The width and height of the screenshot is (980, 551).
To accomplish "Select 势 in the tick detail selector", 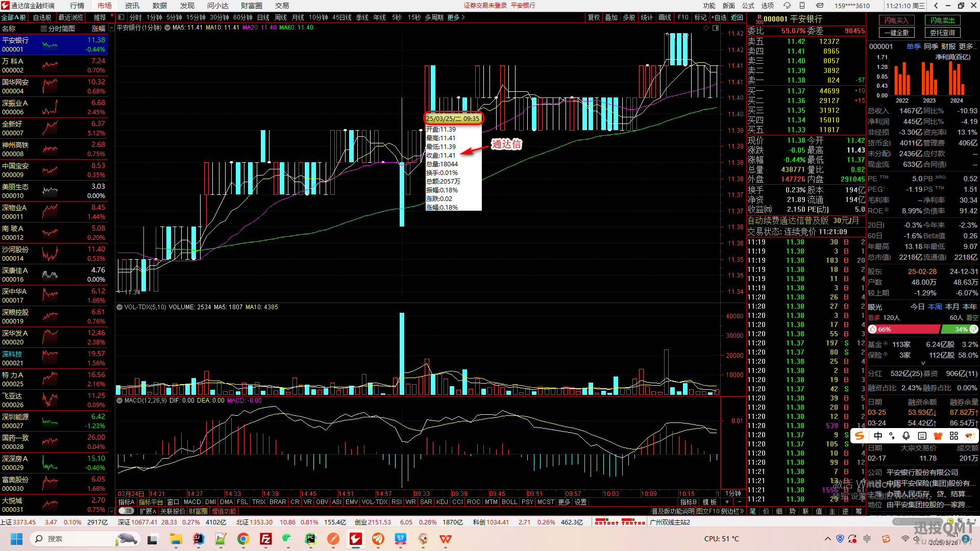I will 792,511.
